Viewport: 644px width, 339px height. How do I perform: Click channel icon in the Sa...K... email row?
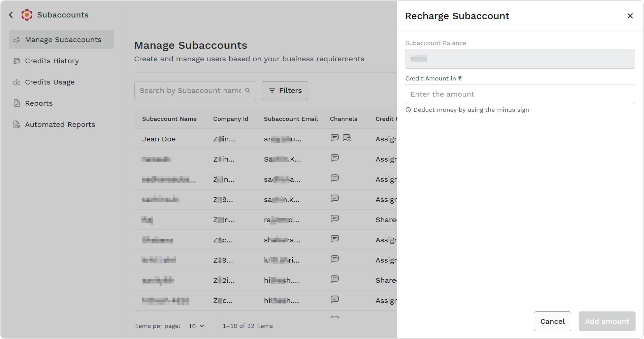[x=335, y=158]
